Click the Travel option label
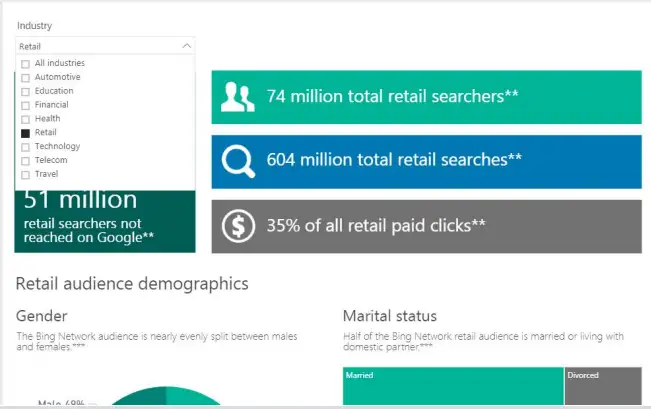This screenshot has width=651, height=409. 46,174
